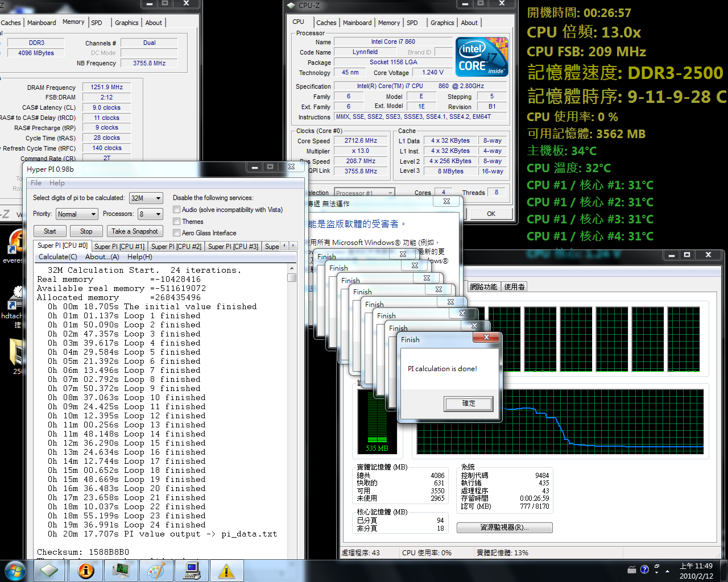728x582 pixels.
Task: Minimize the Hyper PI window
Action: click(x=254, y=167)
